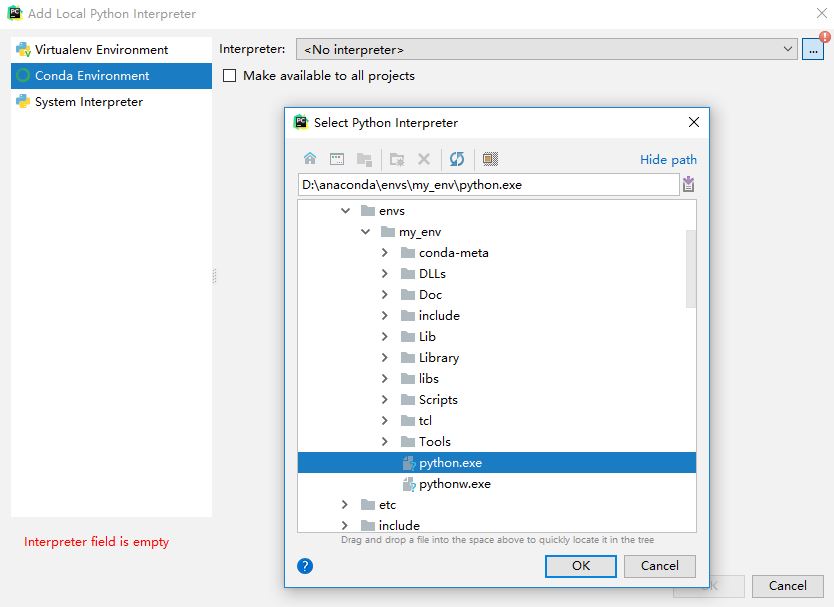Screen dimensions: 834x607
Task: Select the Library folder row
Action: click(x=497, y=357)
